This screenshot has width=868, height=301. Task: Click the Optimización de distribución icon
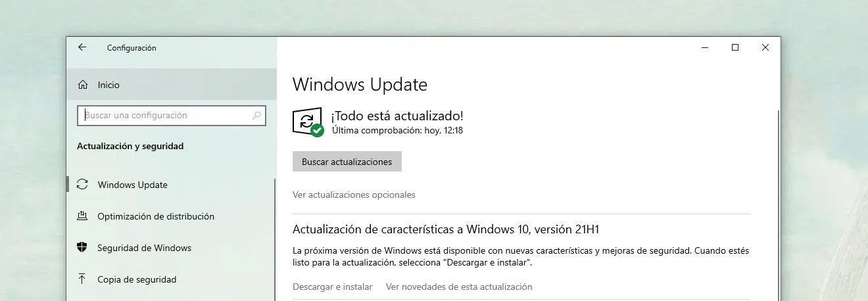pyautogui.click(x=82, y=216)
